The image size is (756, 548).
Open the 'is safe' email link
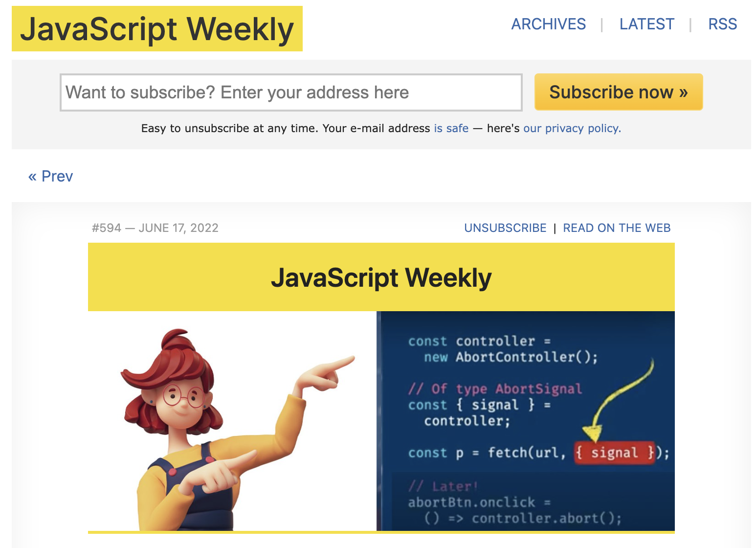451,128
